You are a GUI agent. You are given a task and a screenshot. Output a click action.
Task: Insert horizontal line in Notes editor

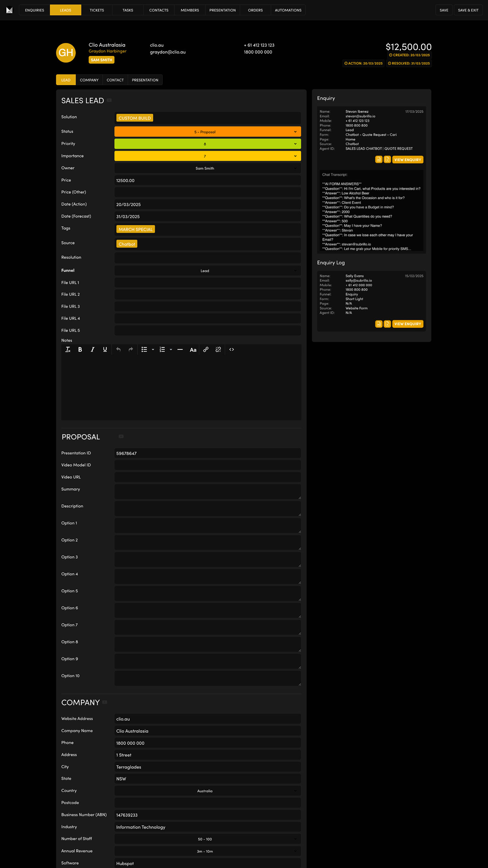180,350
